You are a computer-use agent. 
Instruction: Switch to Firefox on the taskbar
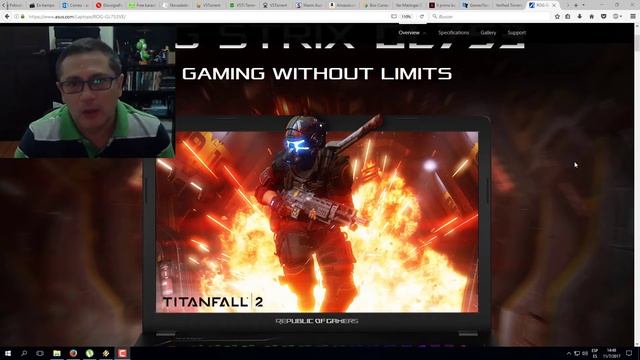[x=73, y=353]
